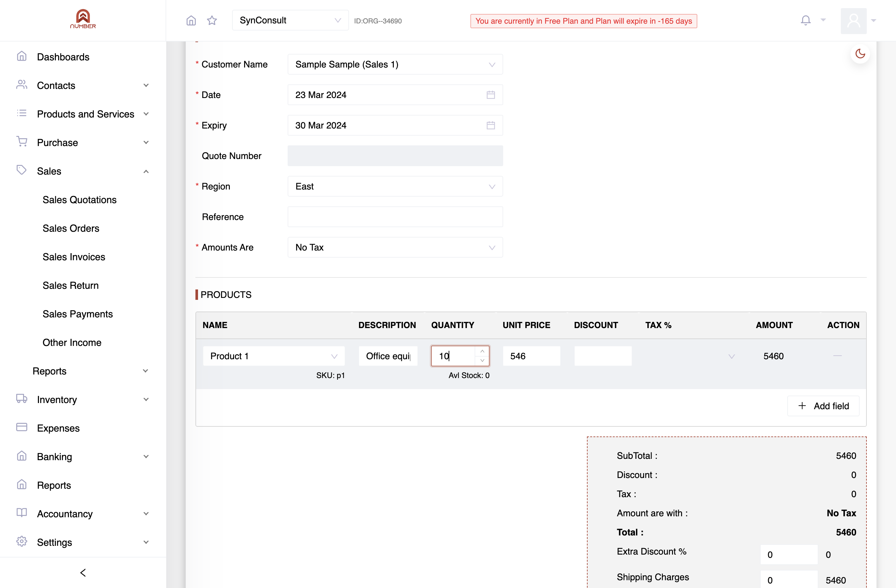
Task: Click the Inventory truck icon
Action: (x=22, y=399)
